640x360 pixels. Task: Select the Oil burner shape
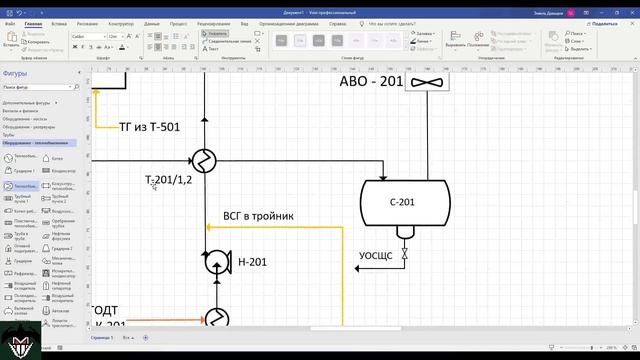coord(57,236)
